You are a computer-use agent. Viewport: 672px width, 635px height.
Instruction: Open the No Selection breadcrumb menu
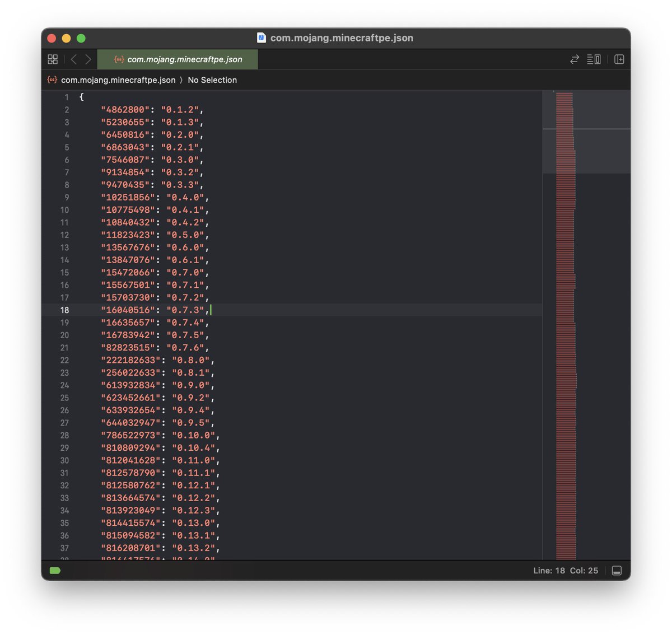coord(212,80)
